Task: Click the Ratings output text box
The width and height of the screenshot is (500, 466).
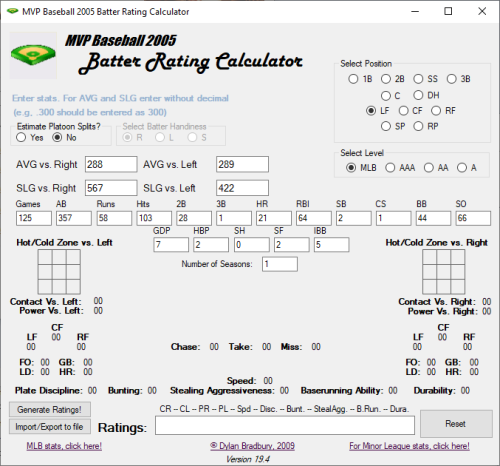Action: [285, 425]
